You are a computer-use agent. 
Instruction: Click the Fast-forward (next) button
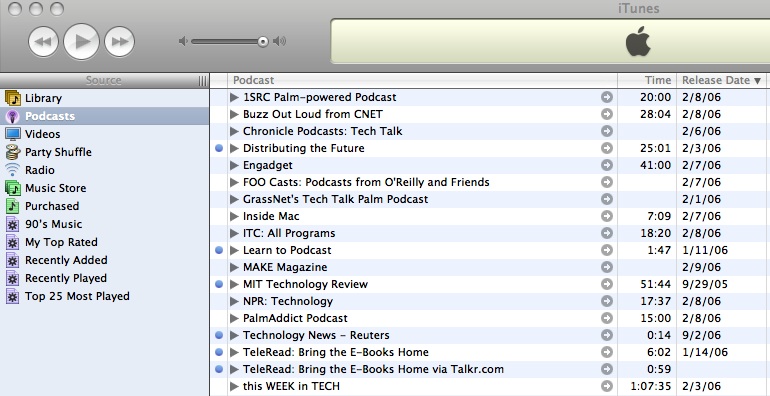point(119,42)
